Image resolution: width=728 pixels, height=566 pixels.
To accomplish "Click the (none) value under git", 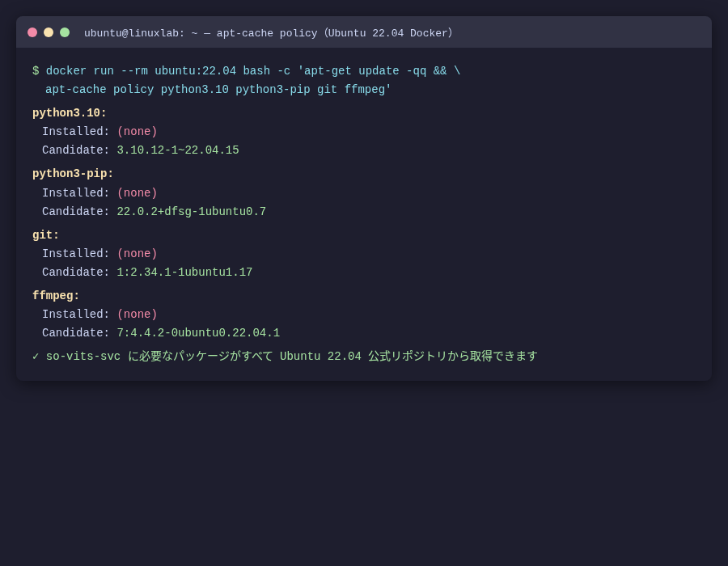I will point(137,254).
